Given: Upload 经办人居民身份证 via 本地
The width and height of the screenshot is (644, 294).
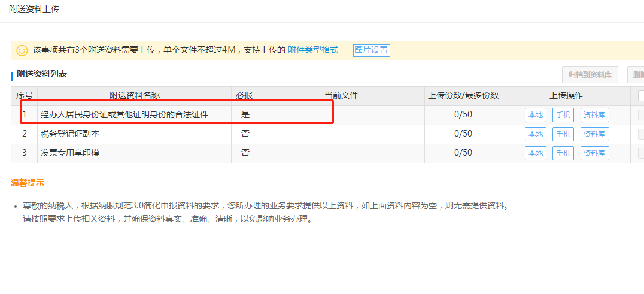Looking at the screenshot, I should (536, 115).
